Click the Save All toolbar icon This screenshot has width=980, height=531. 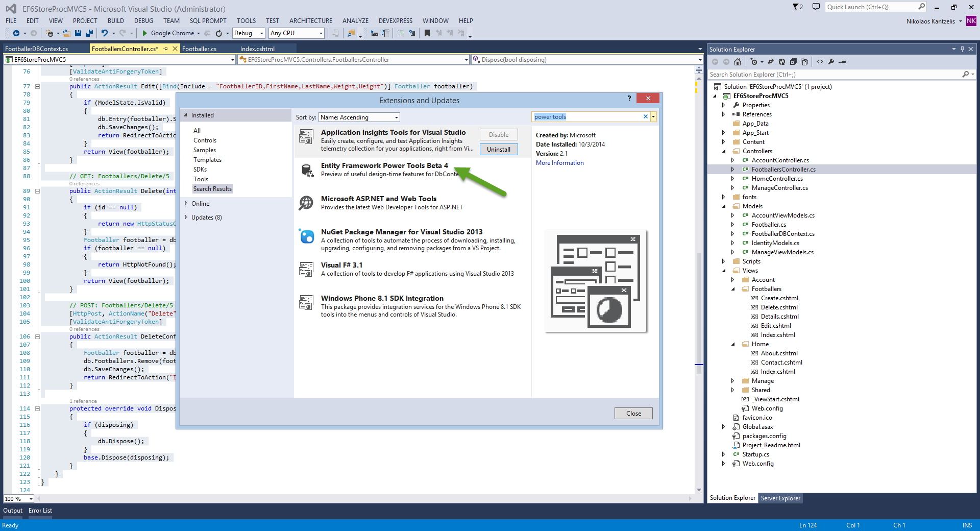click(89, 33)
